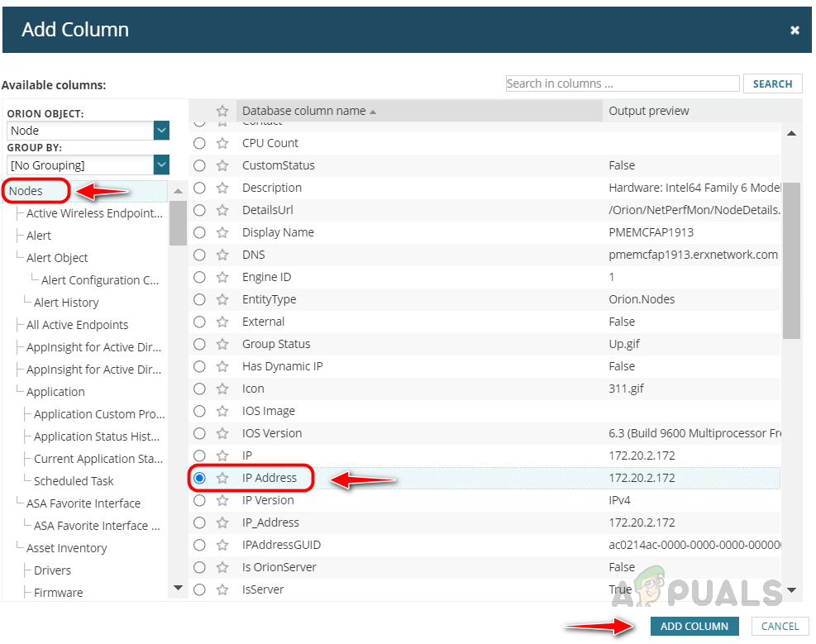The image size is (816, 644).
Task: Star the IP column row
Action: 222,456
